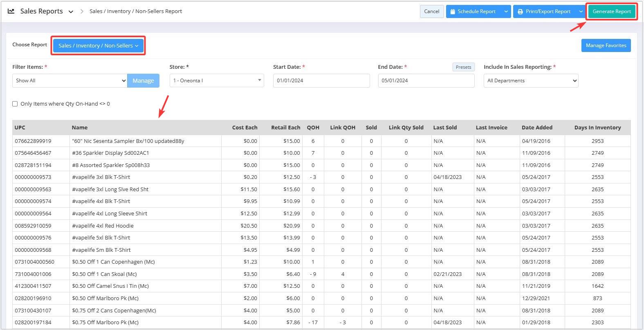The height and width of the screenshot is (330, 644).
Task: Expand the Sales Reports title dropdown
Action: click(71, 11)
